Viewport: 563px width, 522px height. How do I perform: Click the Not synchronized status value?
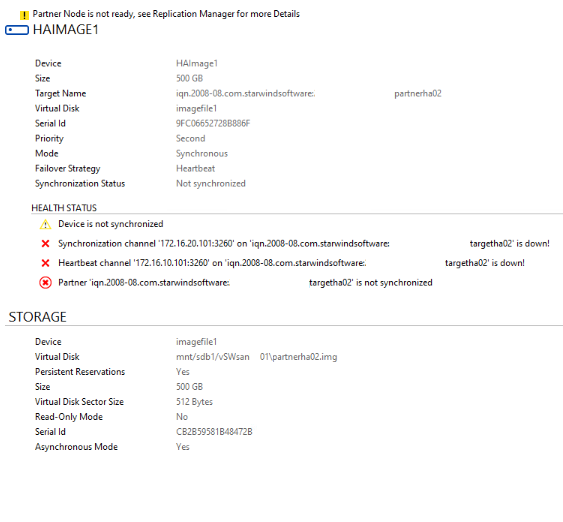click(x=211, y=183)
